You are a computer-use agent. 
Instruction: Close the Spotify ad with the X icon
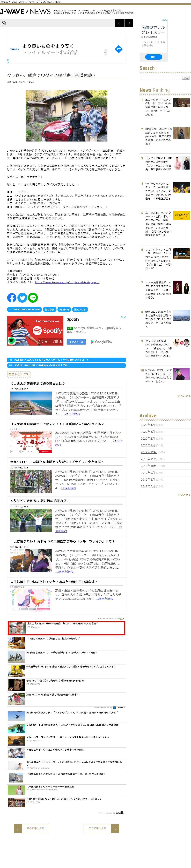(124, 317)
